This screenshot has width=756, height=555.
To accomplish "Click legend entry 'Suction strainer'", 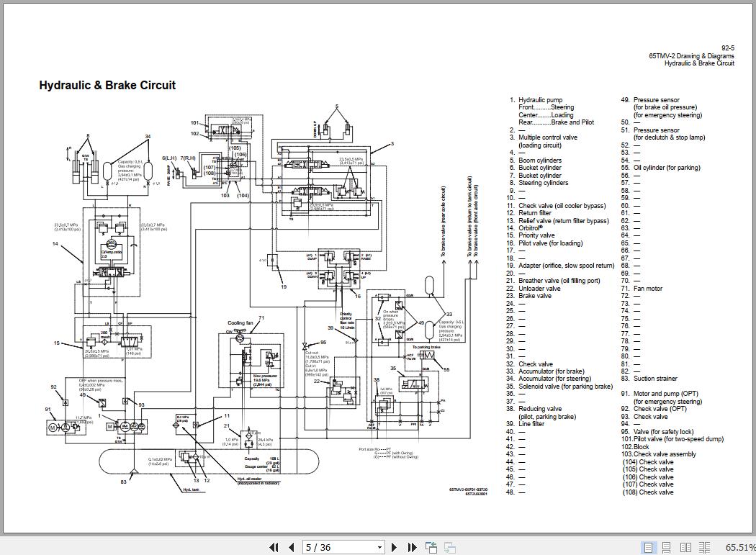I will [655, 378].
